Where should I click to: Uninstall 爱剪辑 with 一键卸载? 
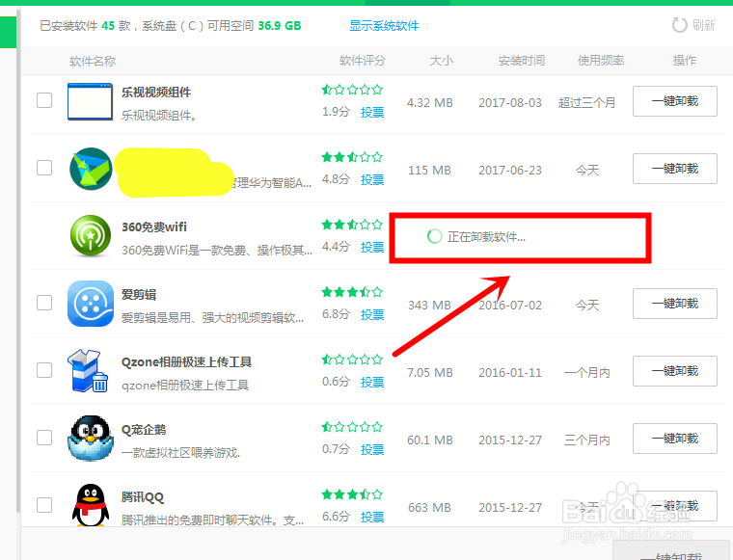click(675, 304)
